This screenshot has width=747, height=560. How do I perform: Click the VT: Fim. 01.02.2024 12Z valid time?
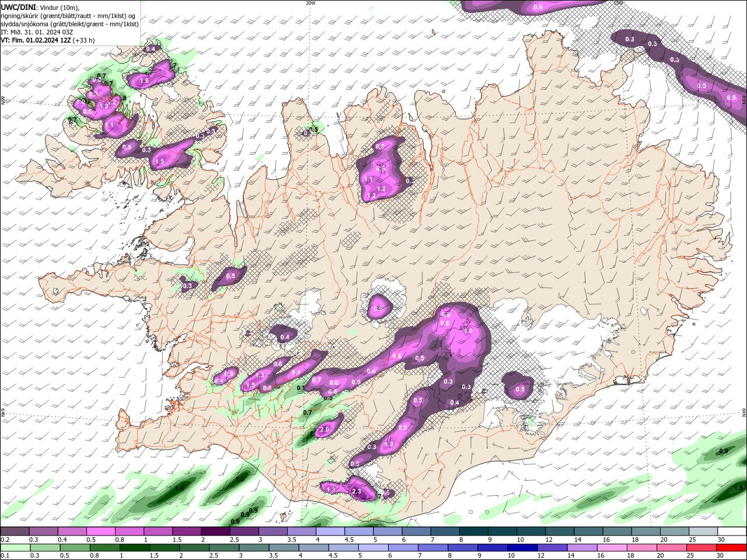point(36,40)
